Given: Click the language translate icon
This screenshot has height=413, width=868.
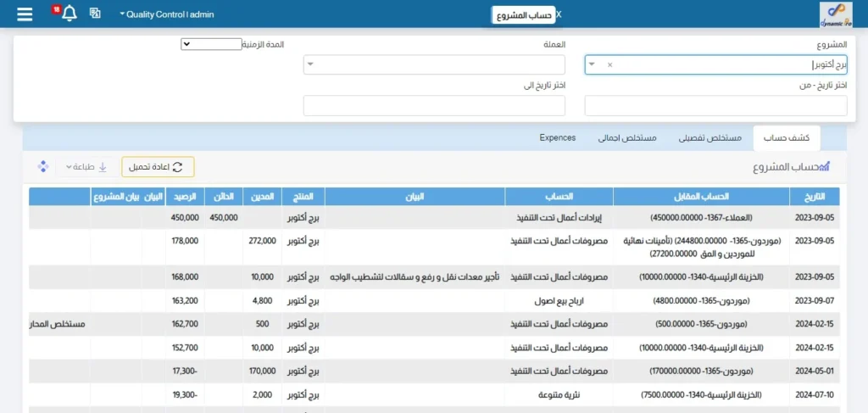Looking at the screenshot, I should tap(95, 14).
